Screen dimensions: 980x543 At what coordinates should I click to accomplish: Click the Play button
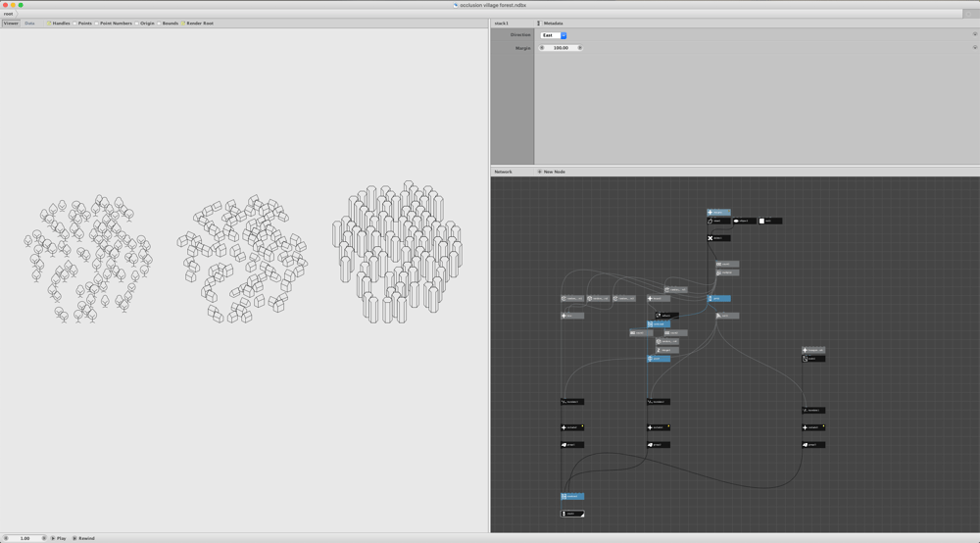[x=58, y=538]
